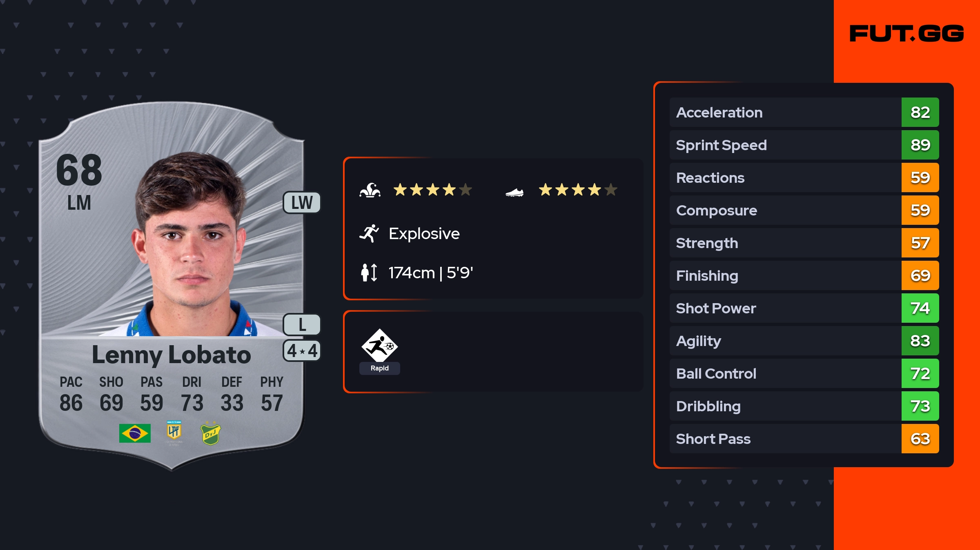The width and height of the screenshot is (980, 550).
Task: Click the weak foot boot icon
Action: pos(514,192)
